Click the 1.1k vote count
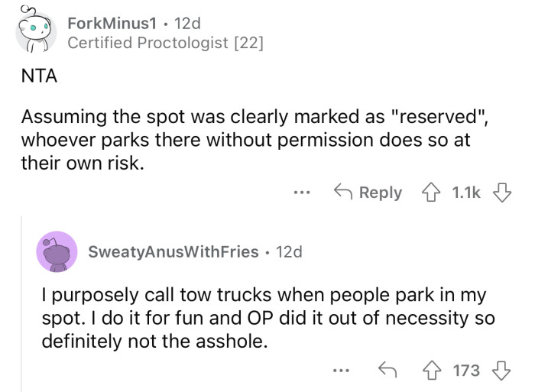The width and height of the screenshot is (535, 392). pos(465,193)
